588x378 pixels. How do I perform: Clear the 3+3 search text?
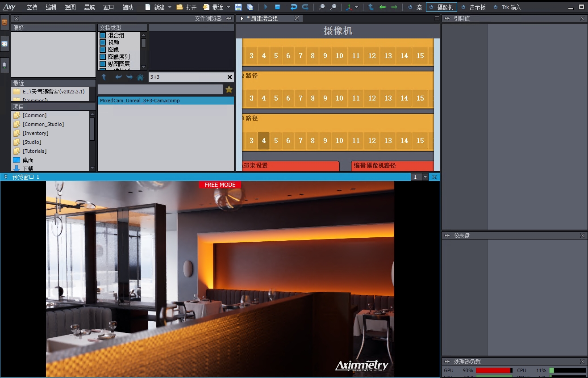click(x=229, y=77)
